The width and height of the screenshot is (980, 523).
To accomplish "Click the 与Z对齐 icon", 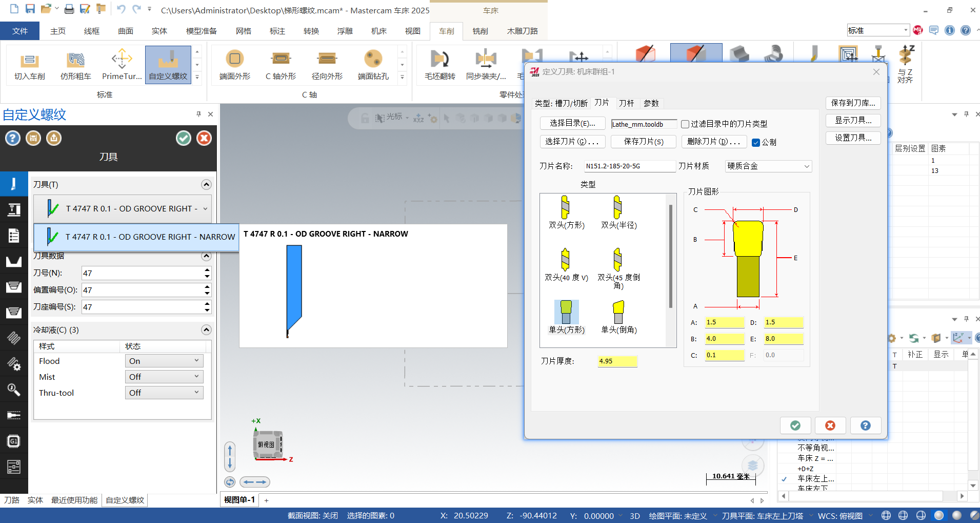I will (x=906, y=64).
